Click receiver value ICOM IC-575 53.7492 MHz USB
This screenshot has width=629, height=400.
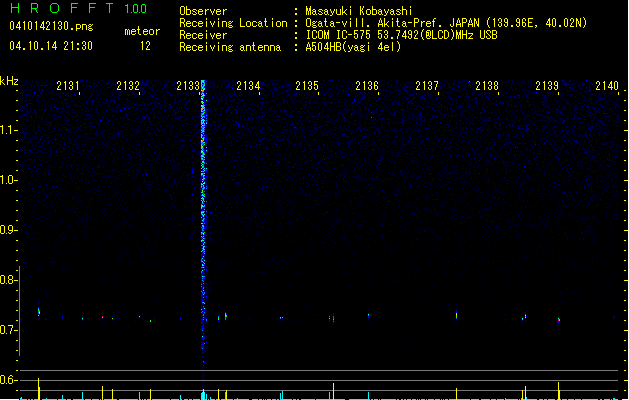coord(402,35)
